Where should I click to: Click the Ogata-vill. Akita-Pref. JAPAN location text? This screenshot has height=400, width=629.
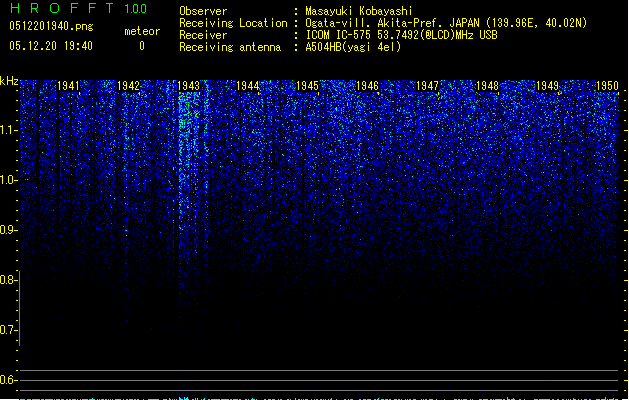(x=446, y=23)
